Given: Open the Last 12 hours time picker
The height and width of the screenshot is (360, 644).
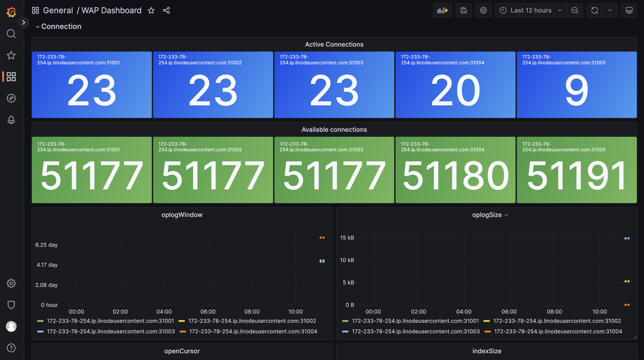Looking at the screenshot, I should pos(531,10).
